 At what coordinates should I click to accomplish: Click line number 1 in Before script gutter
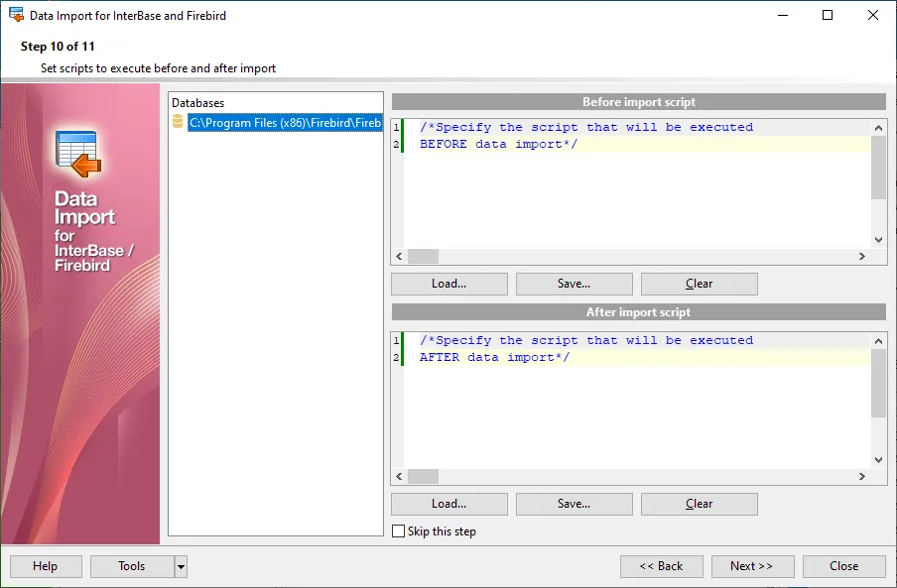[396, 128]
